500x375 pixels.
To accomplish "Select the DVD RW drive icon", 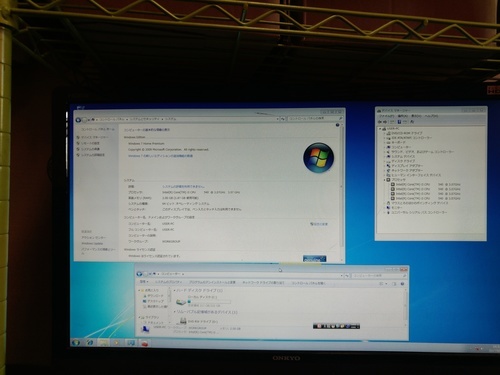I will click(183, 321).
